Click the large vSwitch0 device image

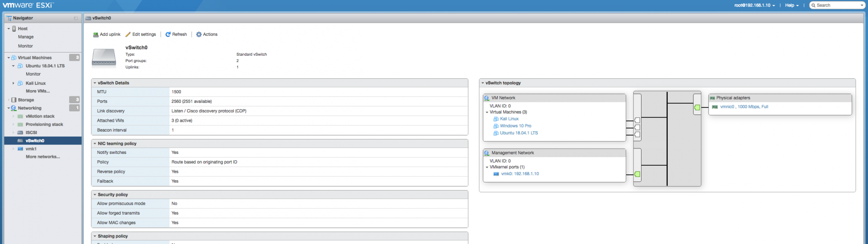[x=104, y=58]
